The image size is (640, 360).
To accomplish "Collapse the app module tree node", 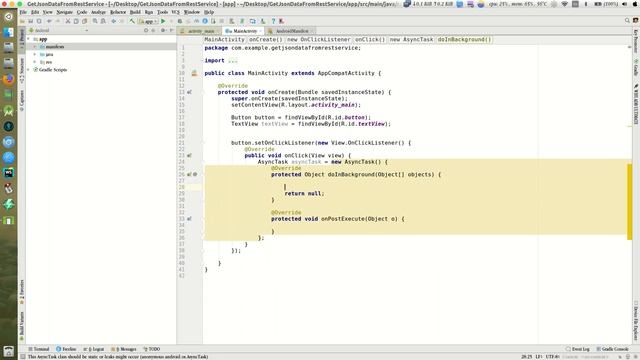I will point(29,39).
